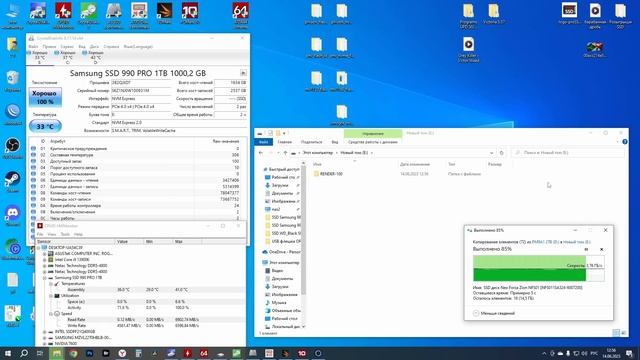Collapse the DESKTOP root node in HWMonitor

(x=39, y=247)
